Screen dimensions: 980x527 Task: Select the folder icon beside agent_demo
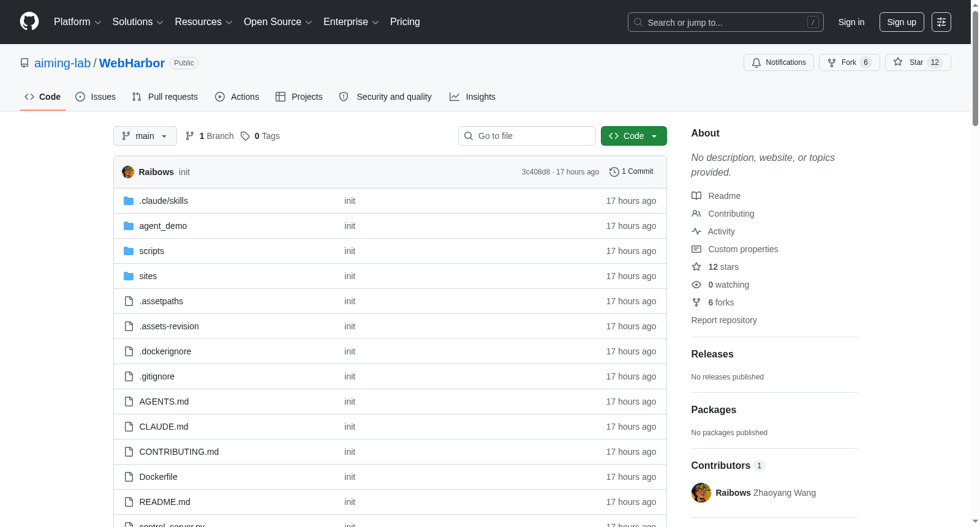pos(129,226)
